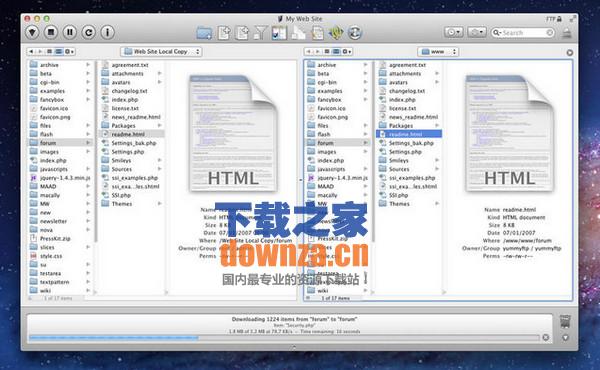Switch local pane to list view
Screen dimensions: 600x370
click(49, 51)
